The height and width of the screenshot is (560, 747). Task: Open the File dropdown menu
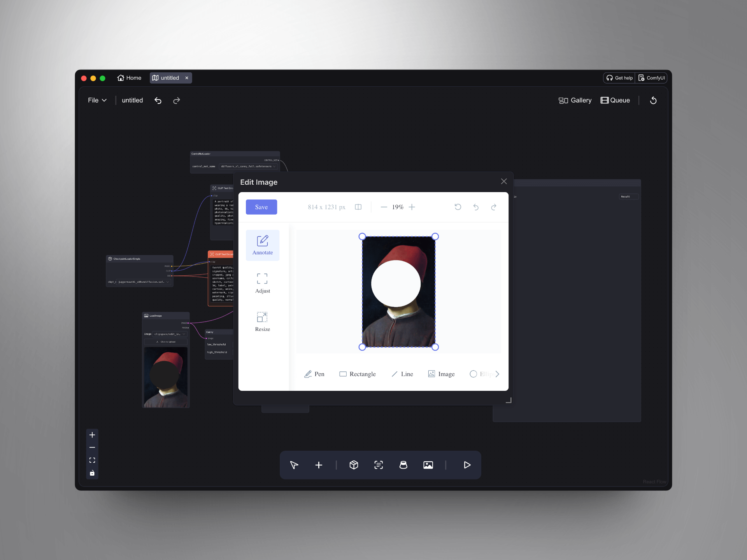[97, 100]
